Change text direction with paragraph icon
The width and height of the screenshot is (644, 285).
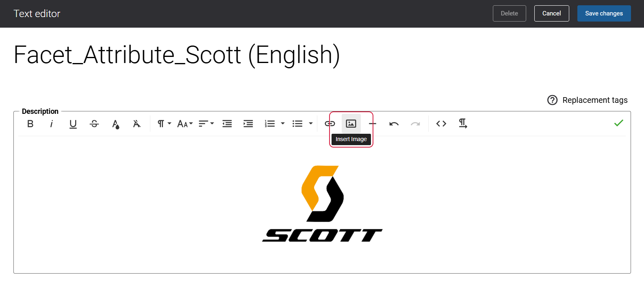pos(463,124)
